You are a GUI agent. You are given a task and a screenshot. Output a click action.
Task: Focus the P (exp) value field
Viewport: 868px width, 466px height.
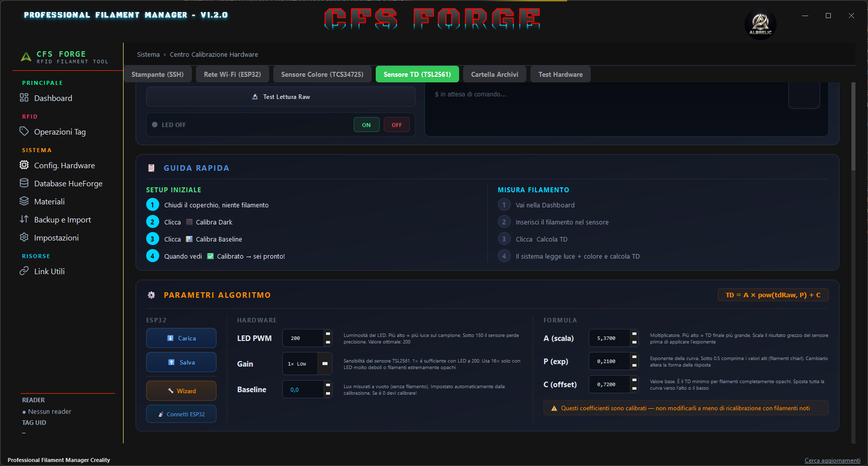tap(610, 361)
